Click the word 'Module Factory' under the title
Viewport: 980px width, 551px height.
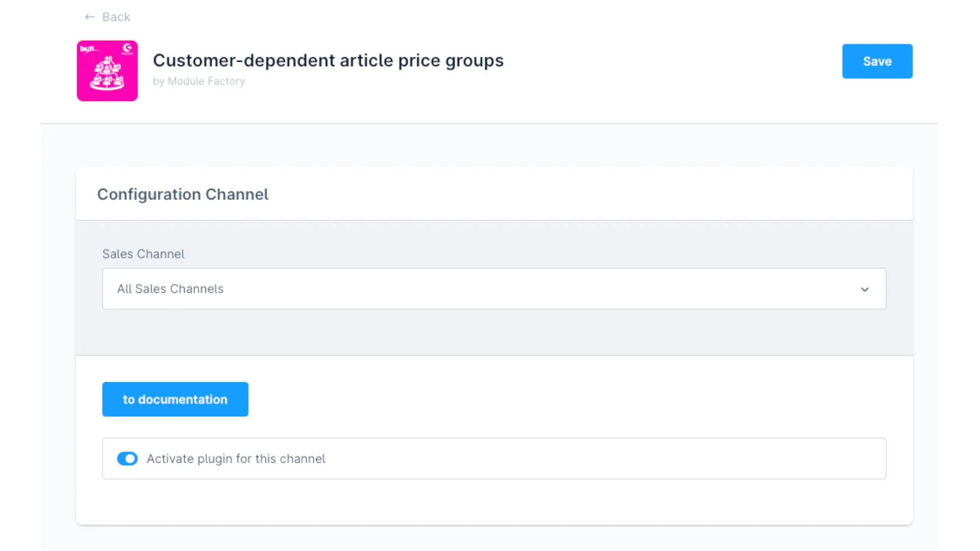tap(206, 81)
